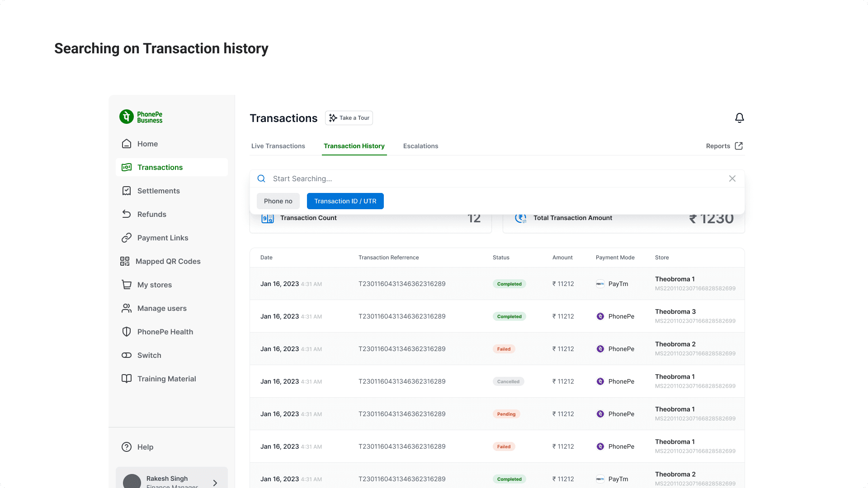Open Mapped QR Codes page
Screen dimensions: 868x488
click(x=167, y=261)
